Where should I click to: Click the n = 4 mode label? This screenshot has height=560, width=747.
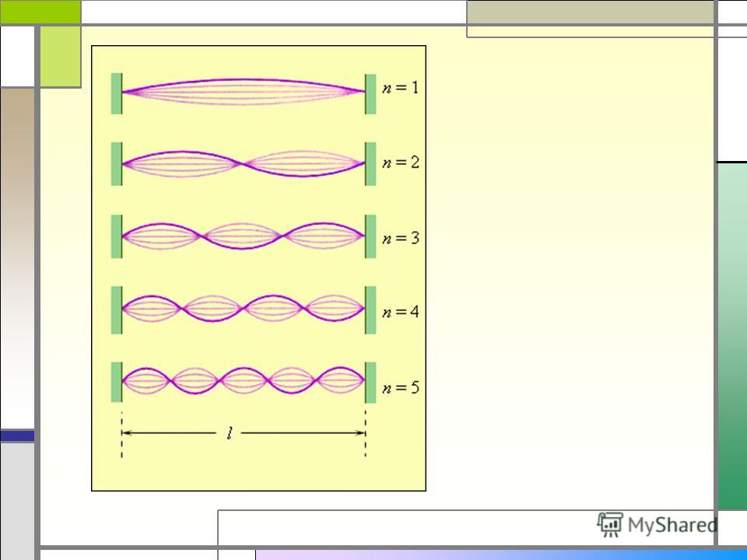click(x=400, y=312)
